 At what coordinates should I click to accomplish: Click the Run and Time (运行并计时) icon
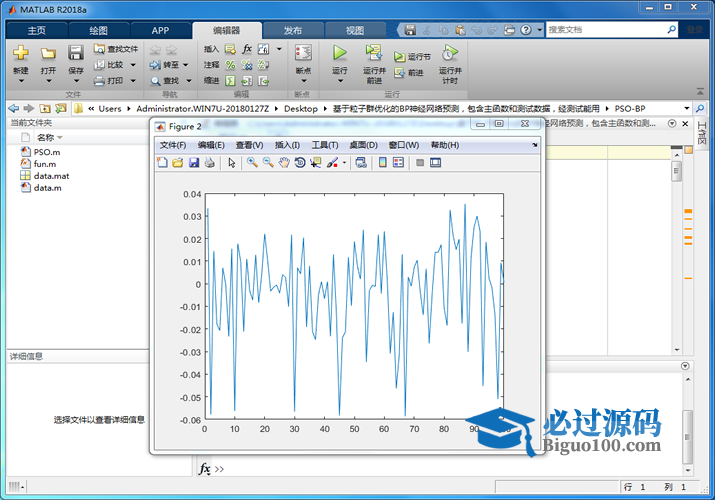click(x=450, y=53)
